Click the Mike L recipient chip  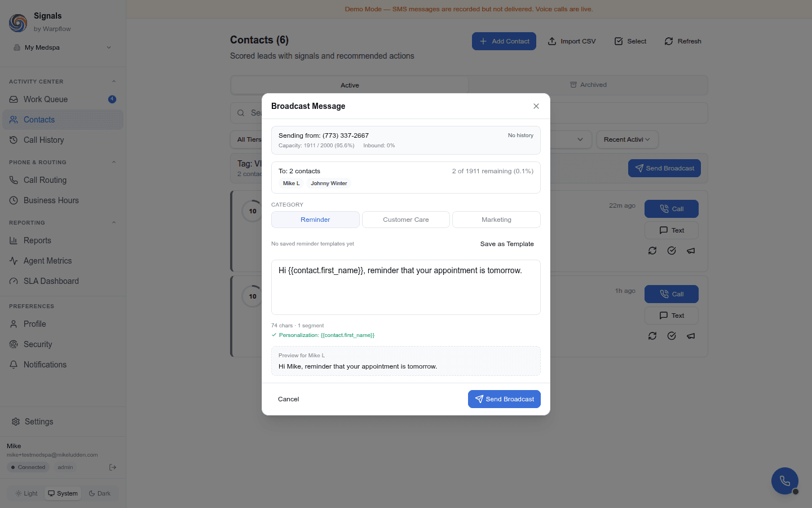tap(291, 183)
